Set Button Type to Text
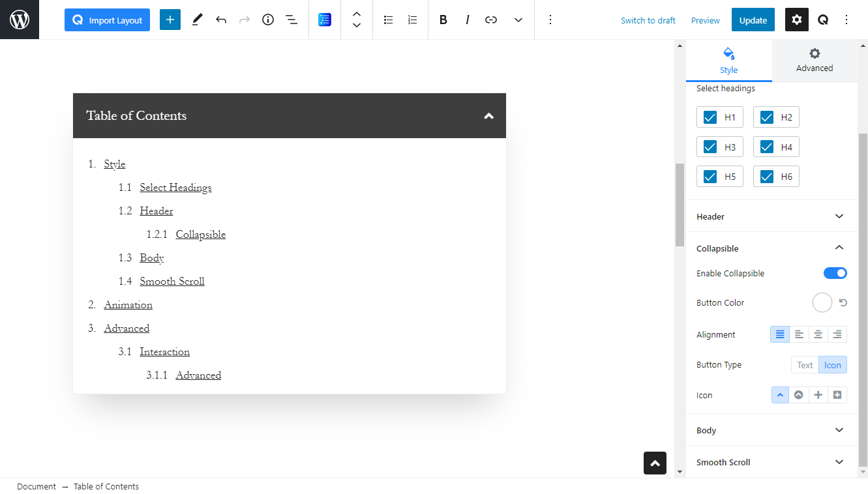Screen dimensions: 868x494 tap(805, 365)
